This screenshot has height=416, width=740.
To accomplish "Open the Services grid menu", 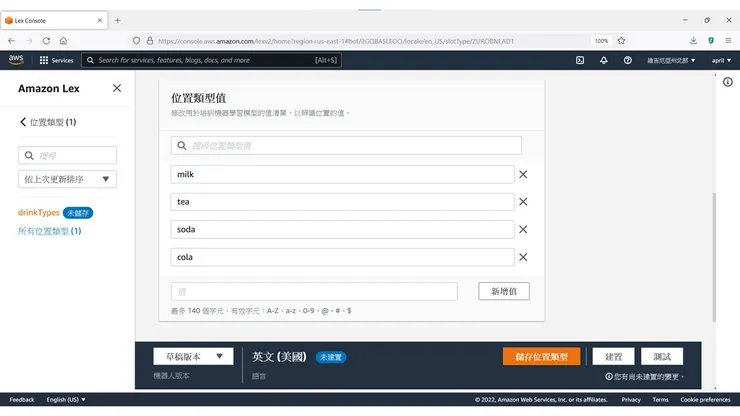I will (56, 60).
